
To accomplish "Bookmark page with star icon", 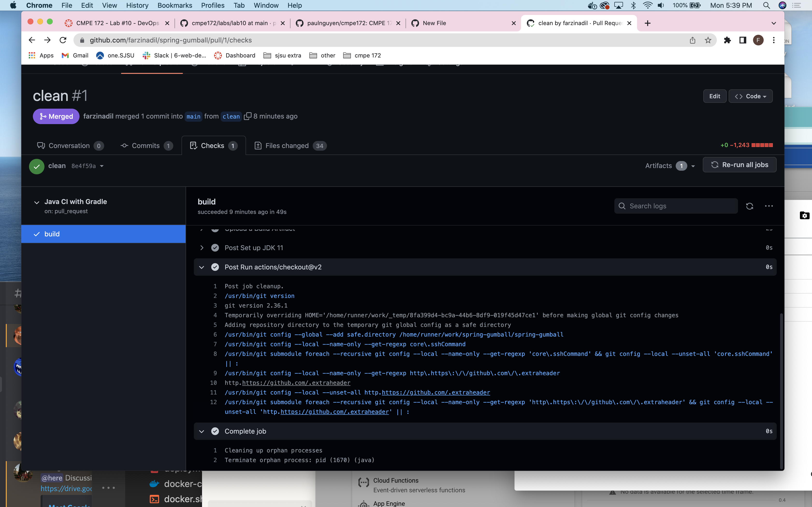I will [x=708, y=40].
